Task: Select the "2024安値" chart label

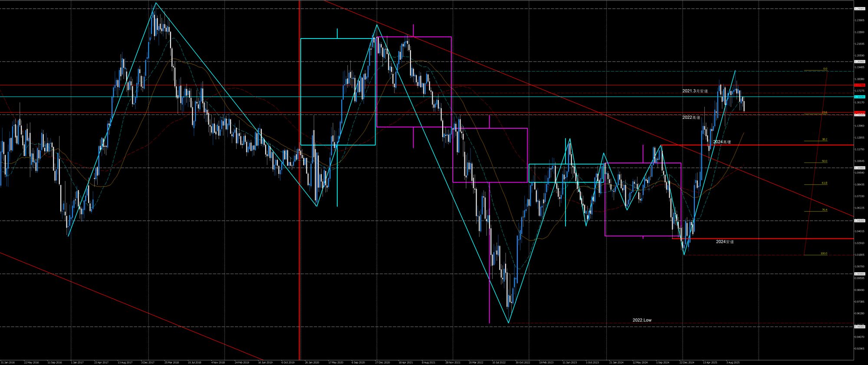Action: [x=724, y=241]
